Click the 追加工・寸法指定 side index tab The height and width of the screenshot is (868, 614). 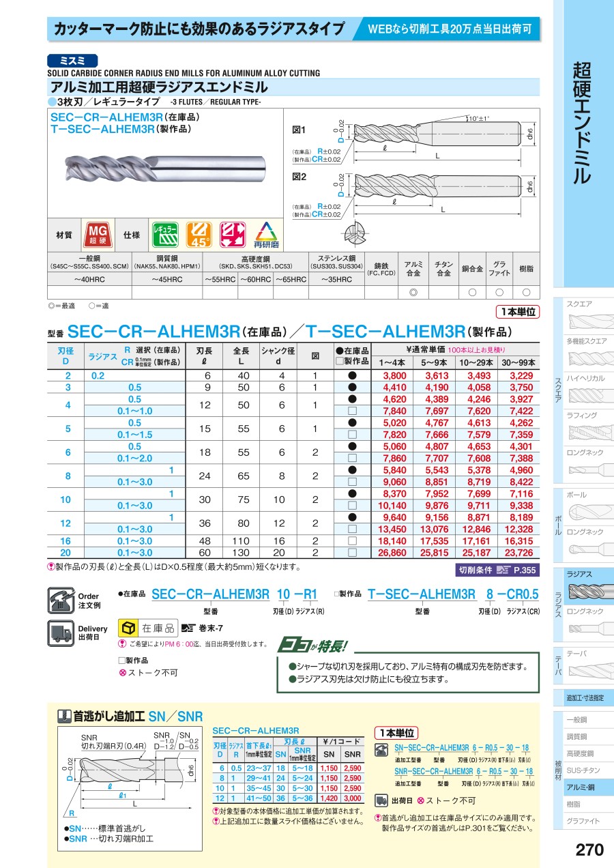click(588, 698)
